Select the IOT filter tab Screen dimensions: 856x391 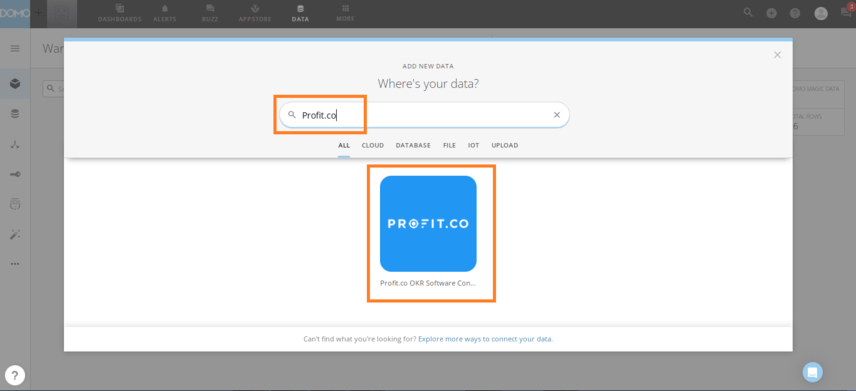tap(473, 146)
